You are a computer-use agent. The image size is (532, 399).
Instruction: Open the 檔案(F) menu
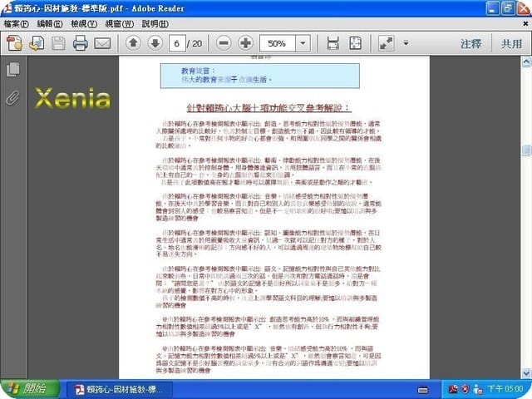pos(16,24)
